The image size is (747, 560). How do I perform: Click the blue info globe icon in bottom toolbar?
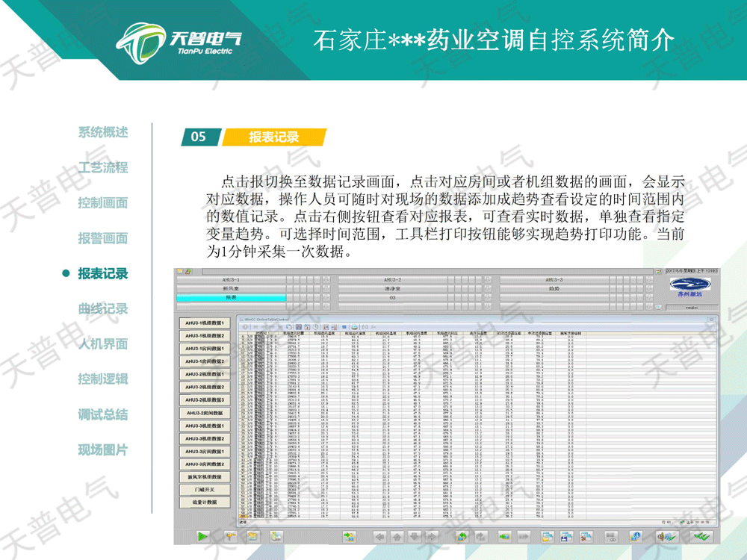click(636, 537)
